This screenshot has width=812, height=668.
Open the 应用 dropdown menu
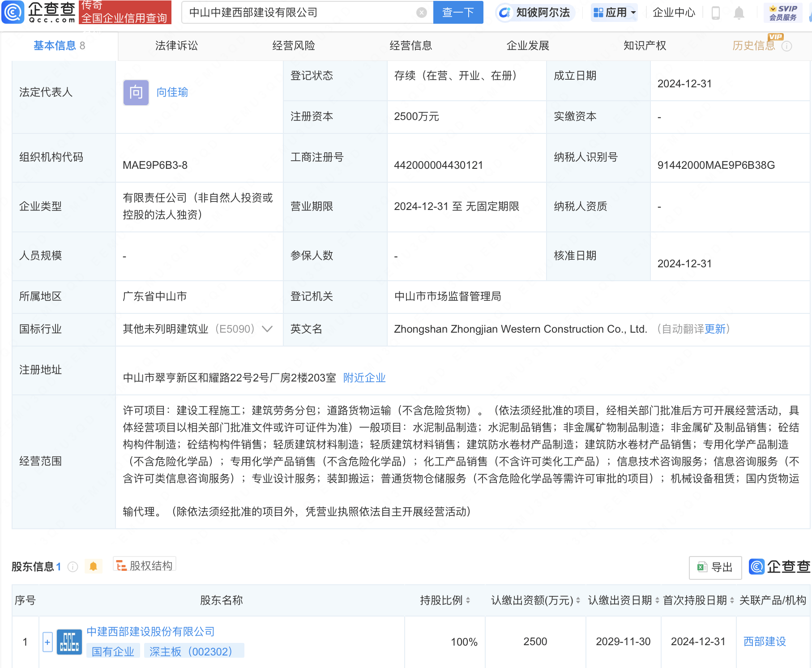[x=614, y=13]
